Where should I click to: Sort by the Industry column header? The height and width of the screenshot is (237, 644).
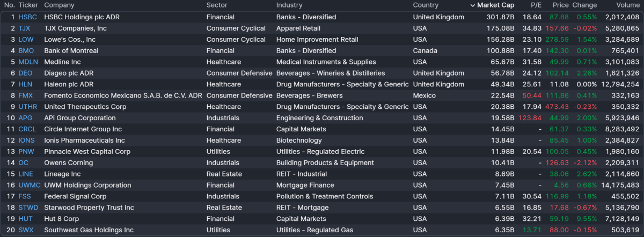(x=289, y=5)
